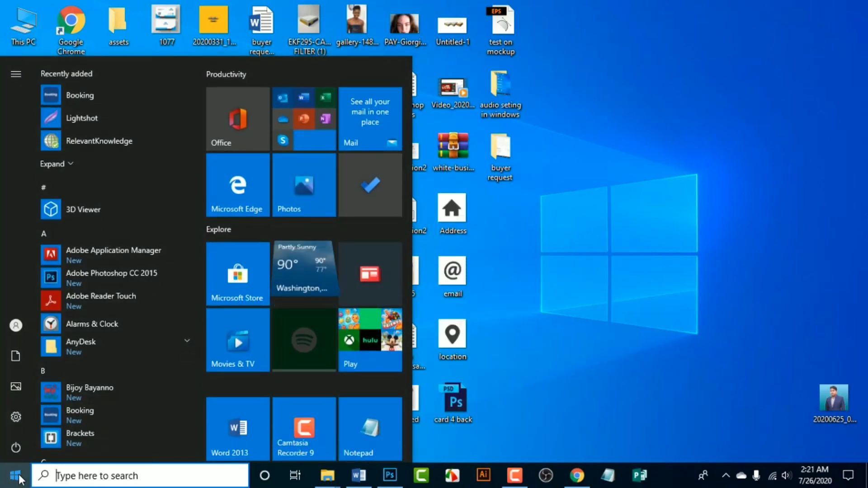The width and height of the screenshot is (868, 488).
Task: Select the This PC desktop icon
Action: click(x=24, y=26)
